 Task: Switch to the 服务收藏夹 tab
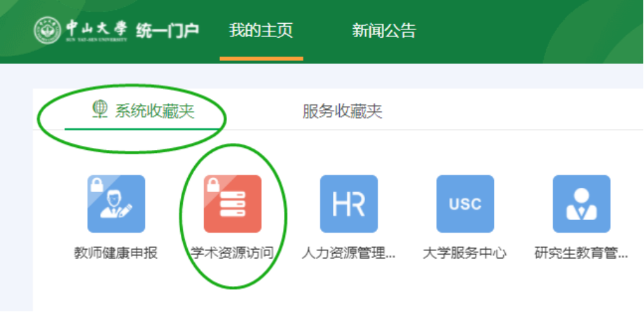coord(343,111)
